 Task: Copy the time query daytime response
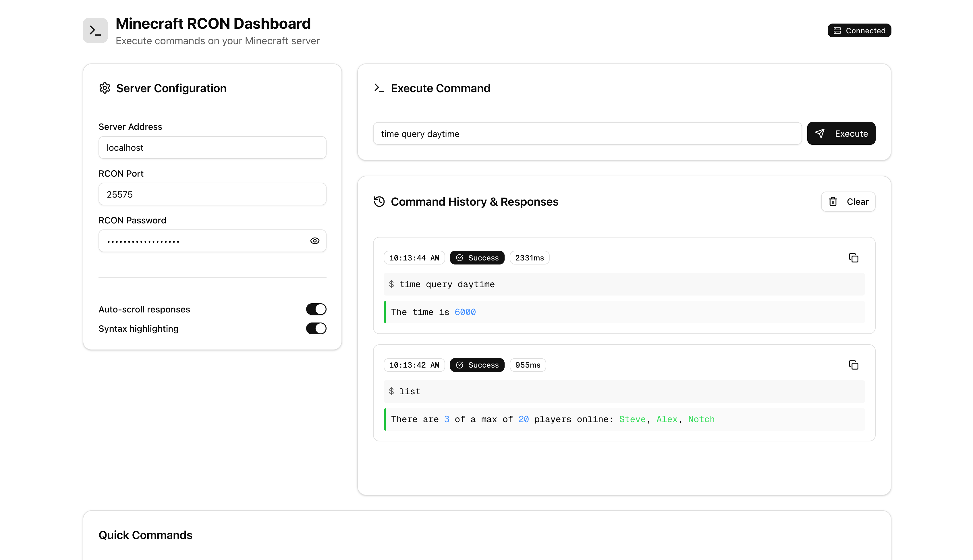(854, 258)
